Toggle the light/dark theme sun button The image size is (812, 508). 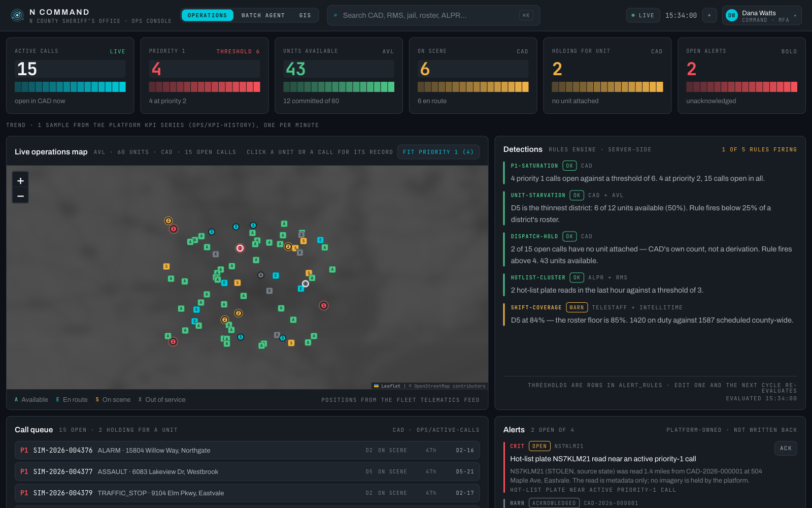709,15
